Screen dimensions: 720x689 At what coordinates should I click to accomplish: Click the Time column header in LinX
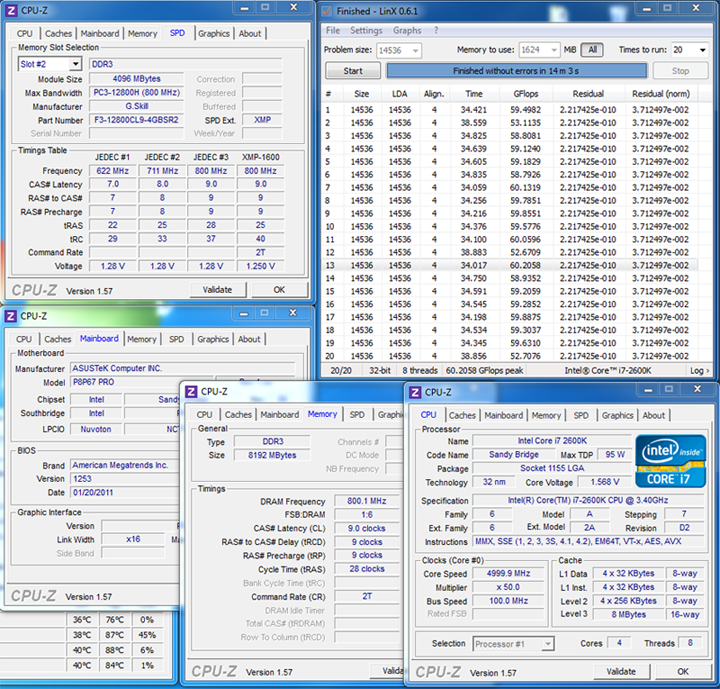pos(474,94)
